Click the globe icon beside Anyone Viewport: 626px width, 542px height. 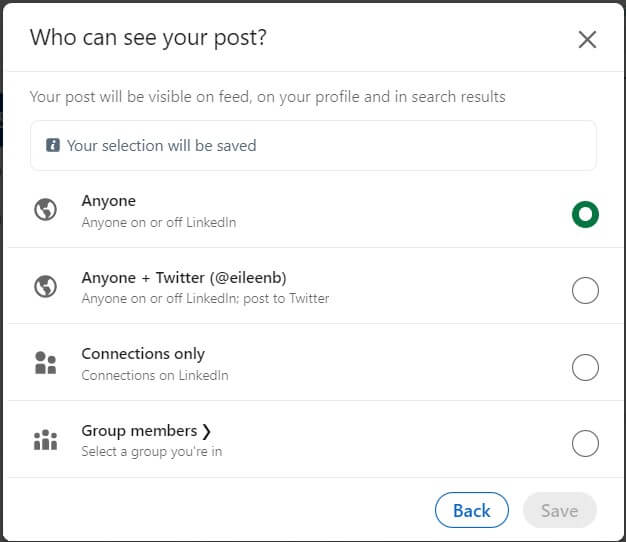tap(45, 210)
